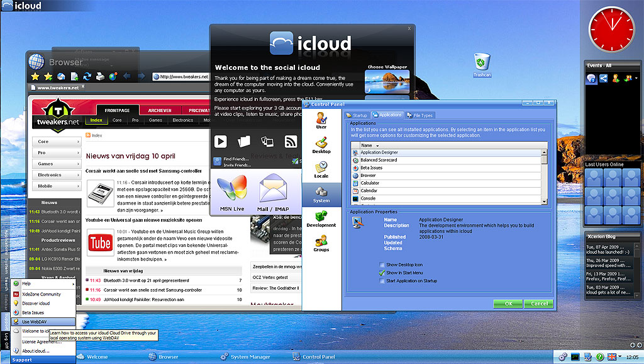Click the application list scrollbar down arrow

544,201
